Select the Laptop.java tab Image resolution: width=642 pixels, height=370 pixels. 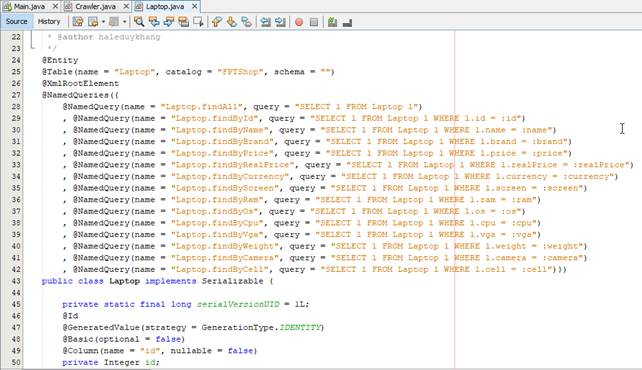click(165, 7)
